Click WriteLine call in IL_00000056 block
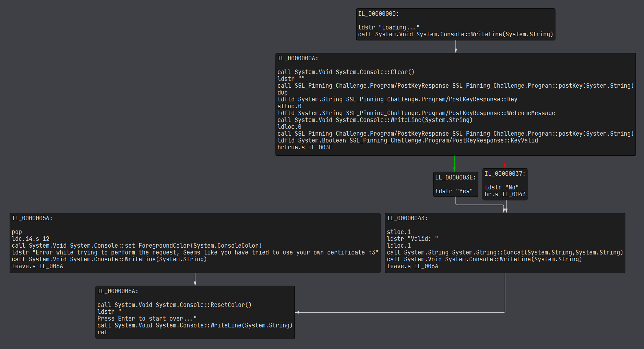The image size is (644, 349). 109,259
